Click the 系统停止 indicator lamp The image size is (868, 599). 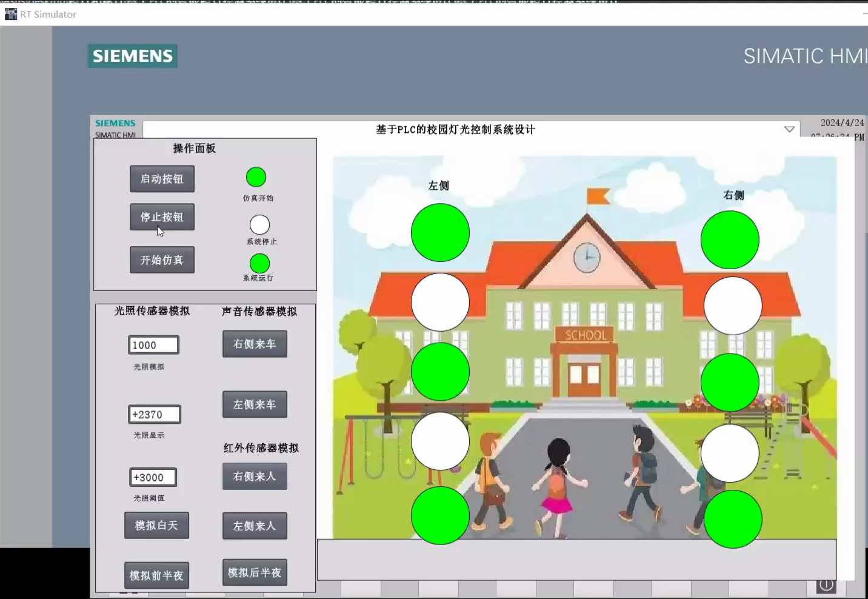(259, 224)
